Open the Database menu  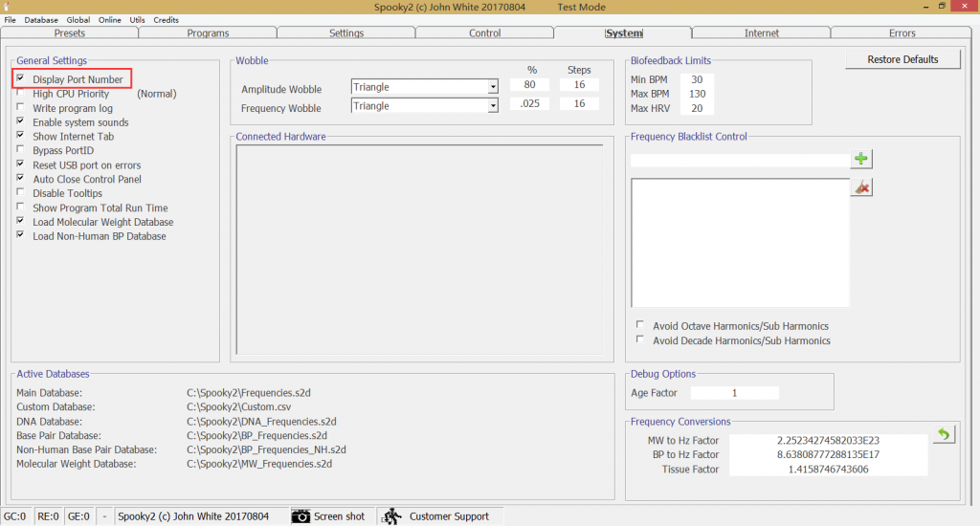tap(41, 20)
